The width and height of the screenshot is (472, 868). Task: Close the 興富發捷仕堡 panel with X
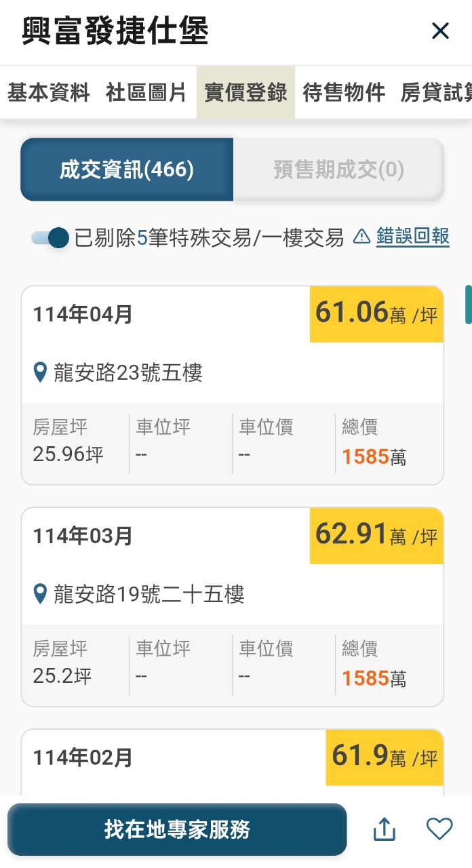(x=441, y=31)
